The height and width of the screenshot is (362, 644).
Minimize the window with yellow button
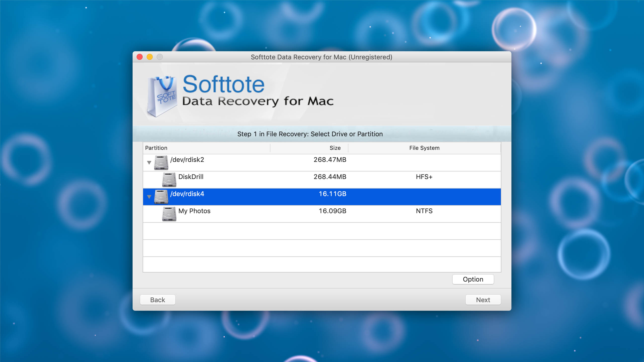click(150, 57)
